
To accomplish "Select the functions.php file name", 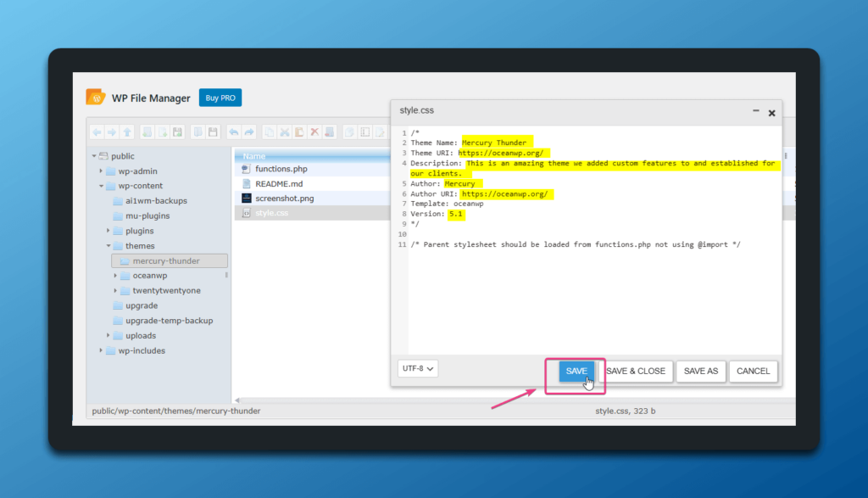I will (281, 168).
